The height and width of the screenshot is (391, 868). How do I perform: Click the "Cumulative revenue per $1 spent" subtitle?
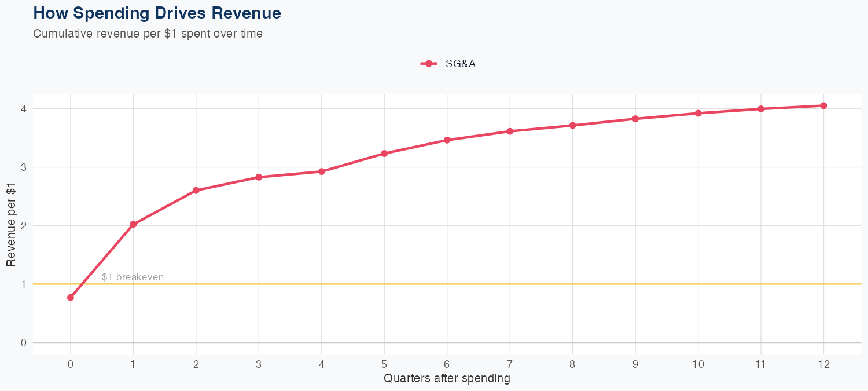[x=148, y=34]
